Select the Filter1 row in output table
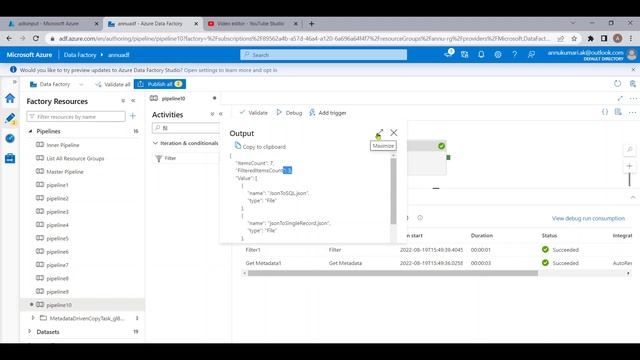This screenshot has width=640, height=360. (x=437, y=249)
